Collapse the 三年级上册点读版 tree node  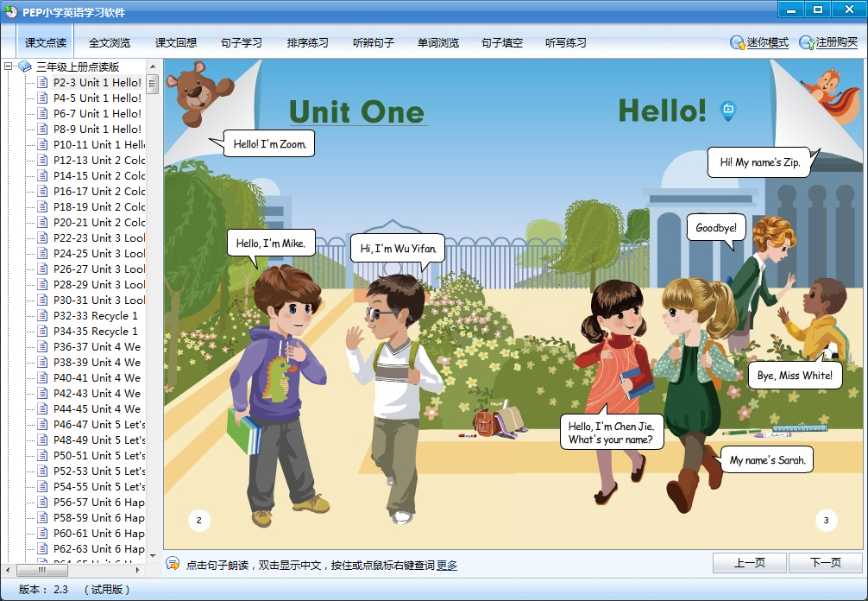point(9,66)
